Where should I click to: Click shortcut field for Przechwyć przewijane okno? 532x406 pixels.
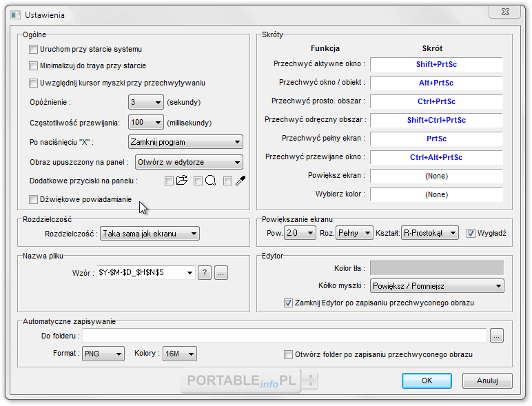click(436, 158)
